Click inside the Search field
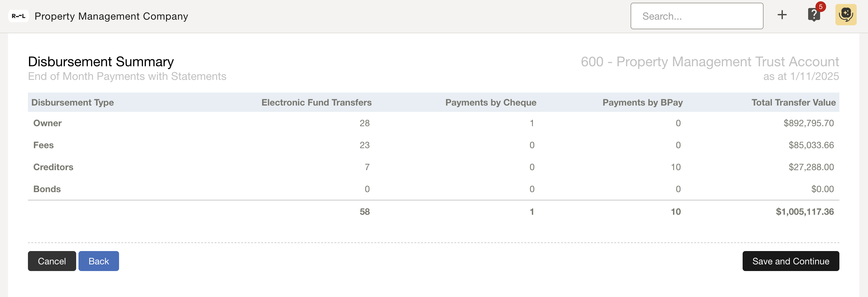 tap(697, 16)
